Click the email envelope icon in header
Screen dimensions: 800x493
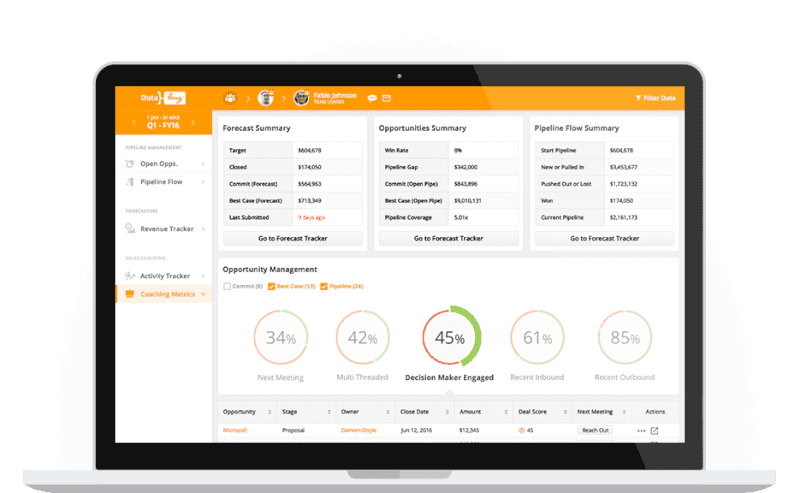point(386,98)
